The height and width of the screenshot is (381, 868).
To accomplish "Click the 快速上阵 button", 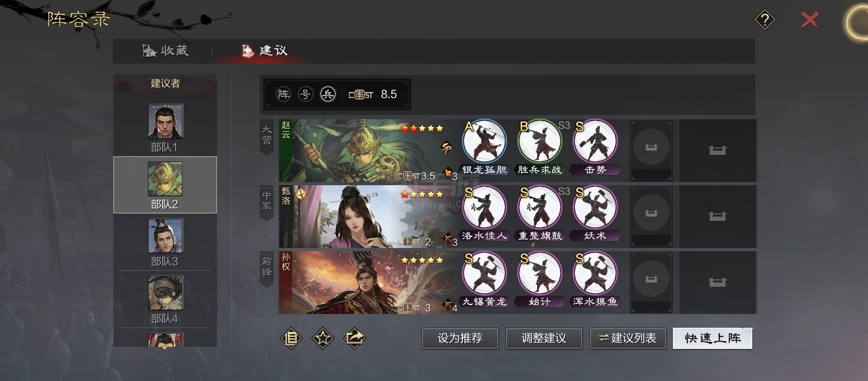I will [x=713, y=338].
